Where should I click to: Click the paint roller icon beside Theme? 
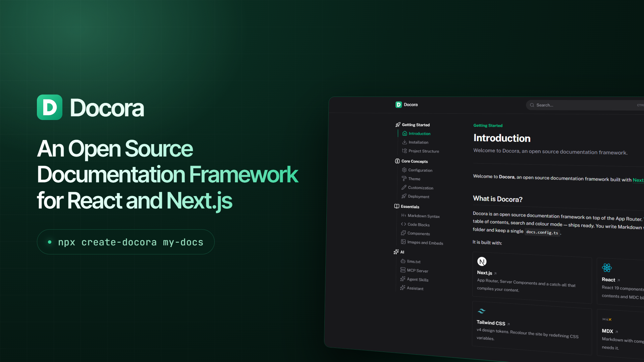[404, 179]
